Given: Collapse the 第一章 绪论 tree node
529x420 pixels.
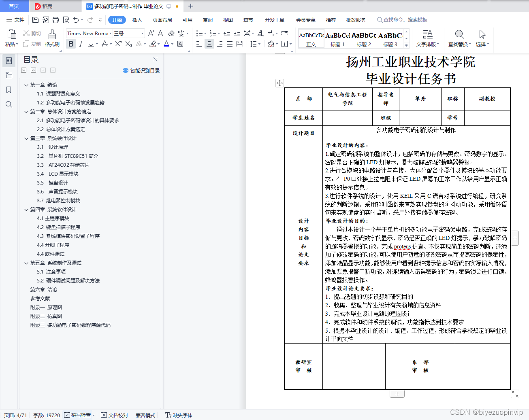Looking at the screenshot, I should click(x=26, y=85).
